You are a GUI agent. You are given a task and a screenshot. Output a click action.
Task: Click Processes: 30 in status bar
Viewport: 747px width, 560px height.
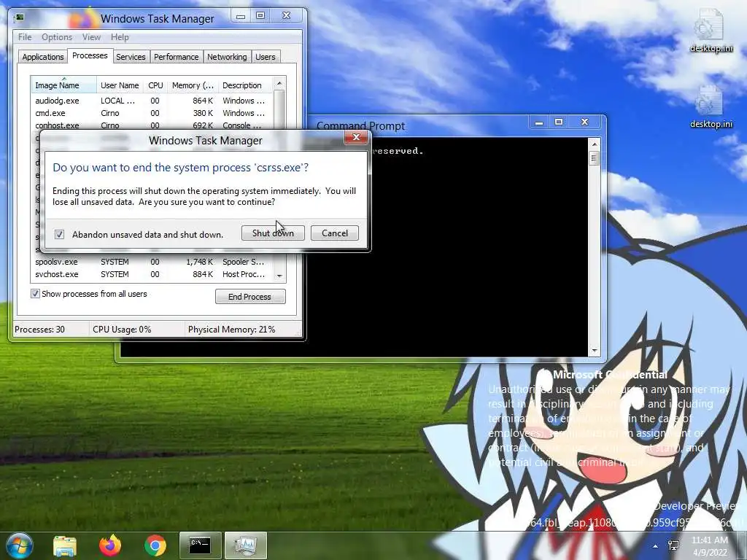(40, 329)
